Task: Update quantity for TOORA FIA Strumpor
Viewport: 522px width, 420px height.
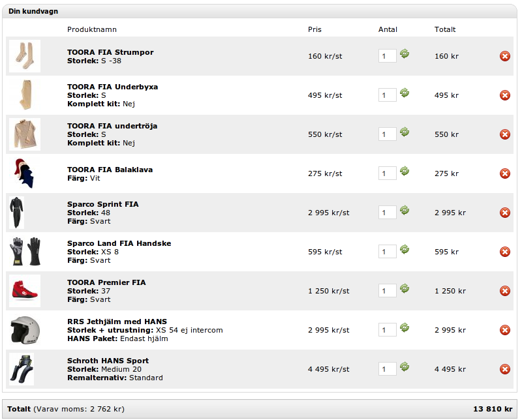Action: pyautogui.click(x=405, y=54)
